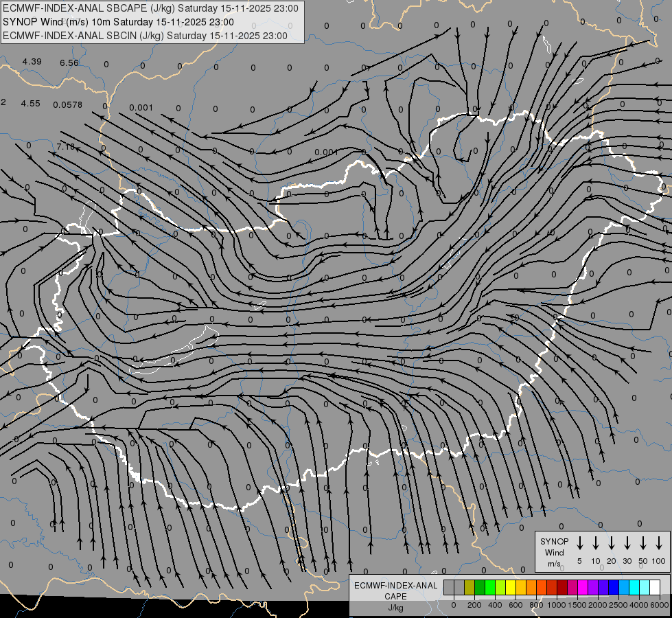Click the '4000' tick label on CAPE scale
This screenshot has height=618, width=672.
pos(639,605)
